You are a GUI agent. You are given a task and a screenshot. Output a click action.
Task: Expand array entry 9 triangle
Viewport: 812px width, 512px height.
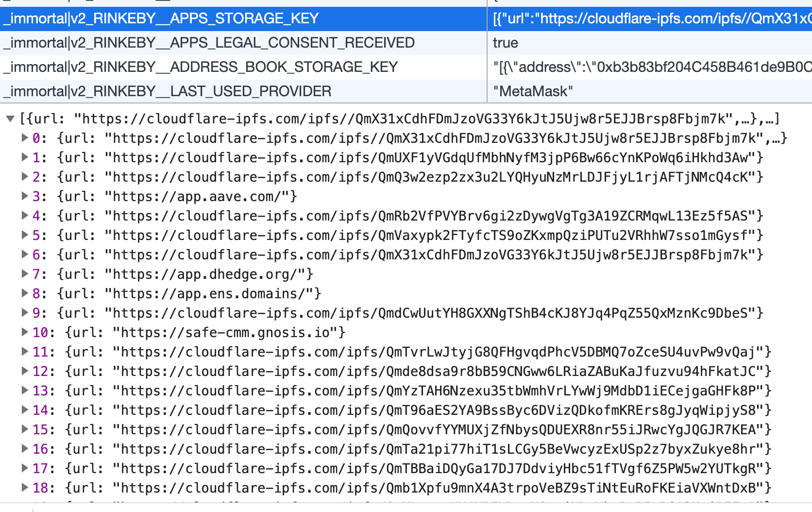[24, 313]
